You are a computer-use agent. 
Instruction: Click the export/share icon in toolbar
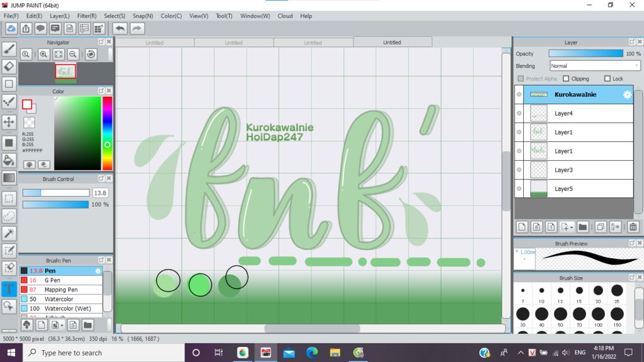coord(26,28)
